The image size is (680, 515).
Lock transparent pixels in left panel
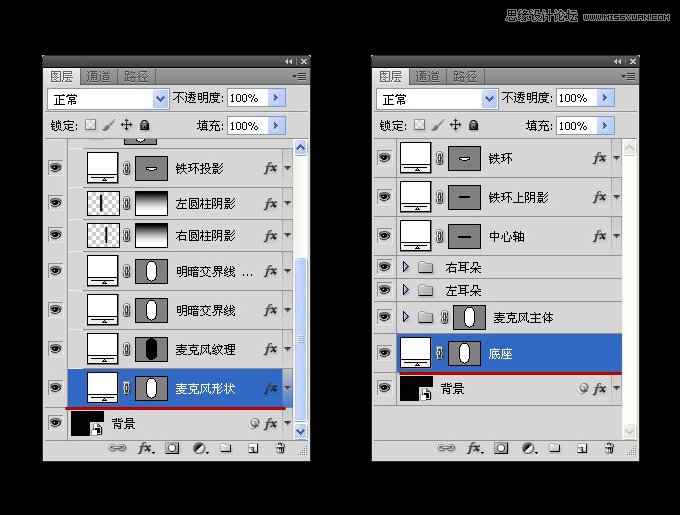(x=91, y=125)
